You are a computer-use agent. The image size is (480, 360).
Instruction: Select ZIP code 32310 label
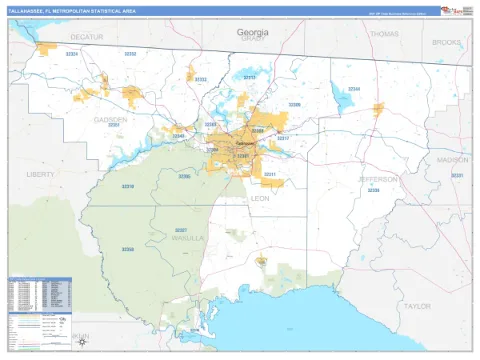[128, 187]
